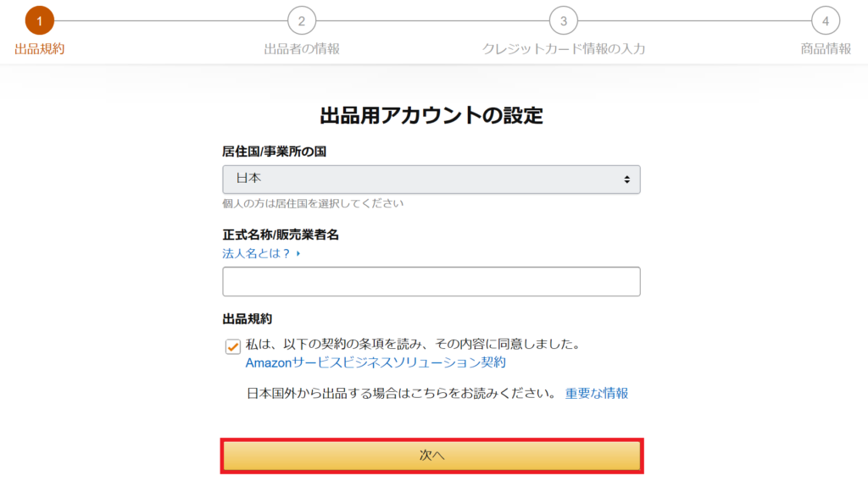This screenshot has height=492, width=868.
Task: Click step 2 circle icon
Action: click(302, 21)
